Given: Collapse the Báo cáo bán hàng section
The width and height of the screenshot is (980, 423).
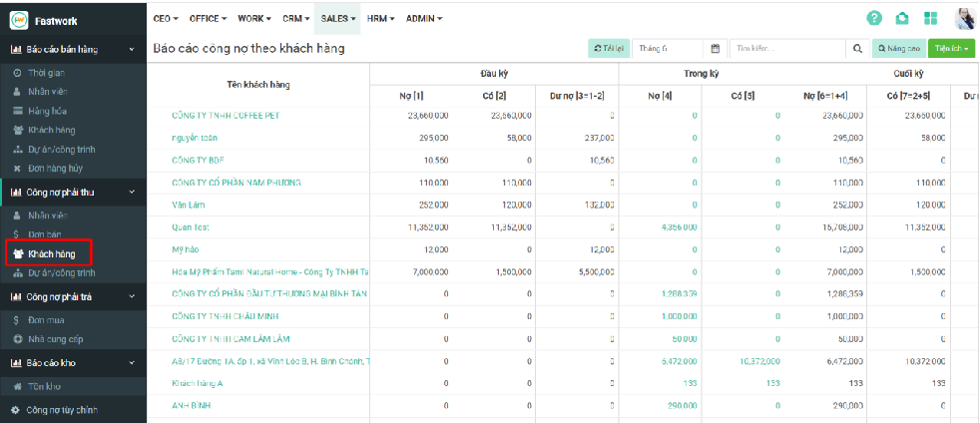Looking at the screenshot, I should pos(132,49).
